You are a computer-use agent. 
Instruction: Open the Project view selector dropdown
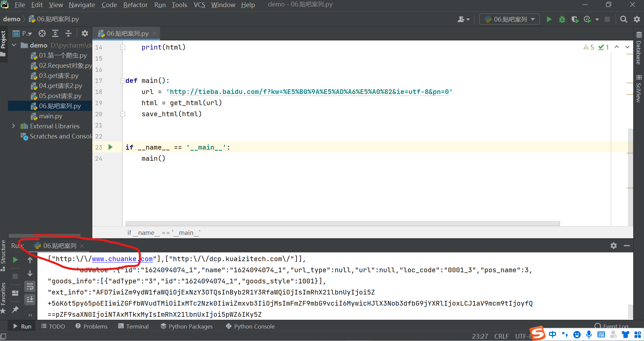[x=22, y=33]
